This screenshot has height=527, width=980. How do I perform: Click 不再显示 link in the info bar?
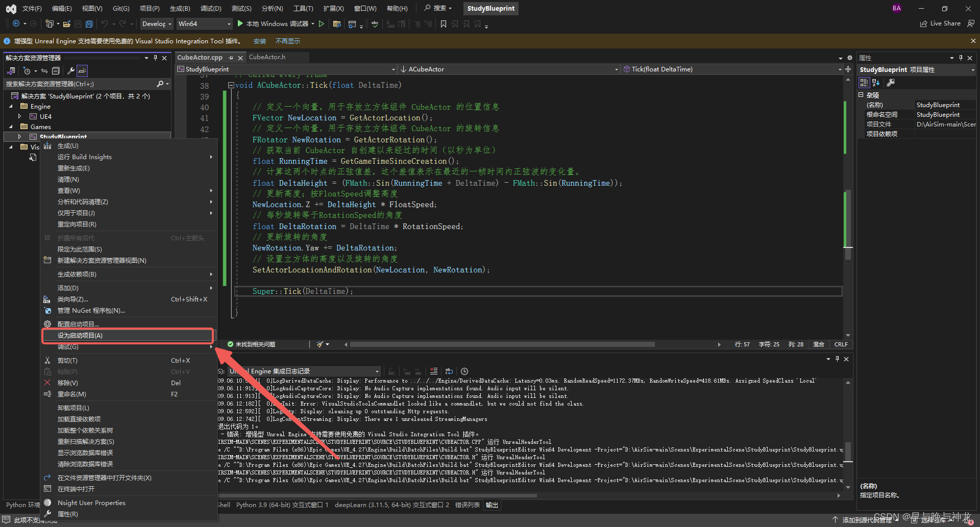pyautogui.click(x=288, y=41)
